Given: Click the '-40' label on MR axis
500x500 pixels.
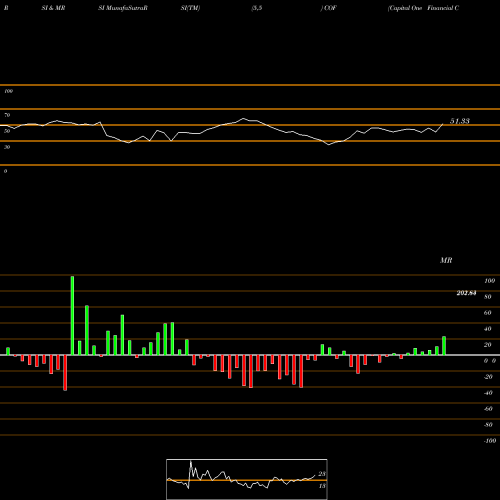Looking at the screenshot, I should pyautogui.click(x=488, y=393).
